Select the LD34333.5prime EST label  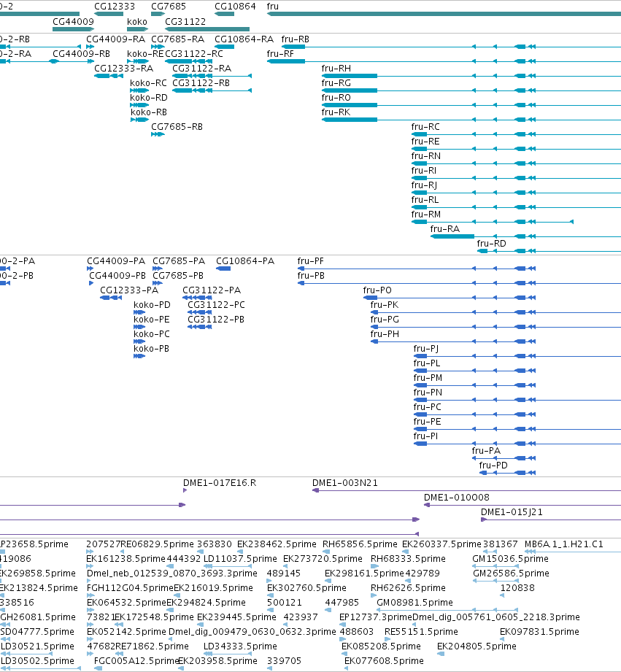point(240,646)
